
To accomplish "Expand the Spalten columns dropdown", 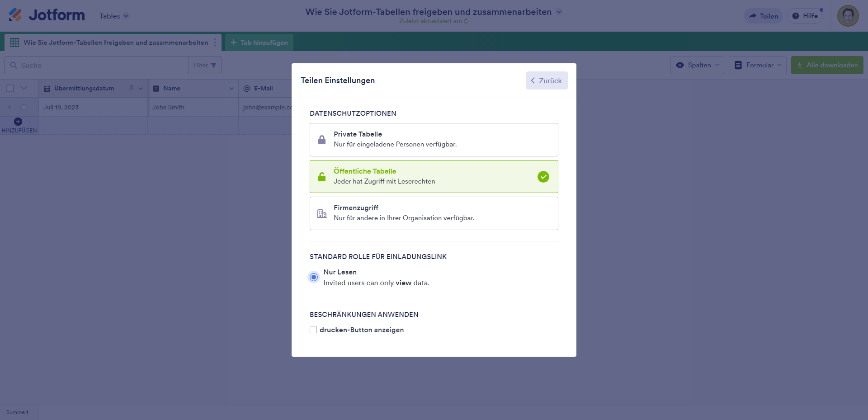I will (x=697, y=65).
